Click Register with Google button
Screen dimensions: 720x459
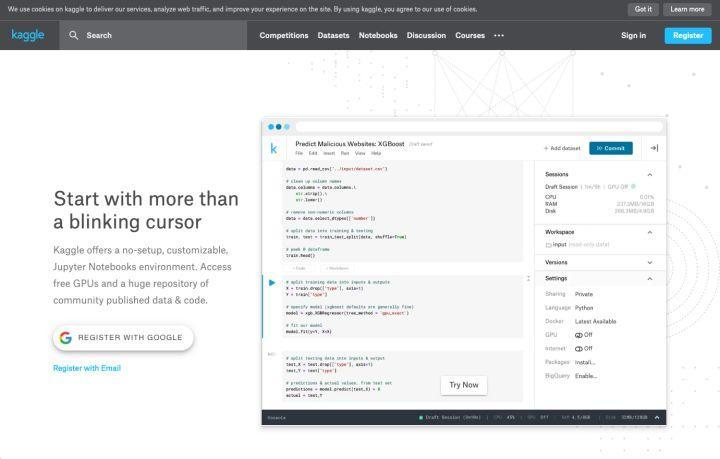123,338
